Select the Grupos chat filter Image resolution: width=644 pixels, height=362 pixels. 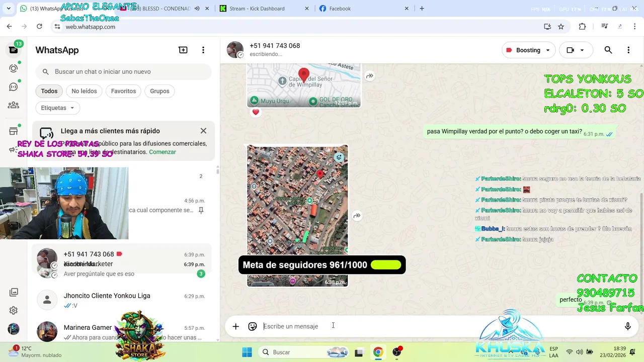click(159, 91)
